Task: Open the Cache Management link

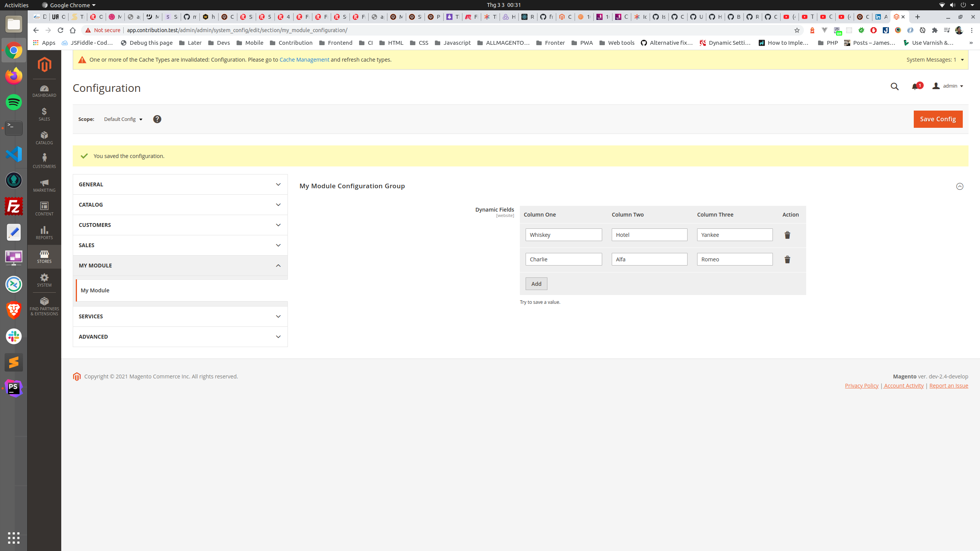Action: point(304,59)
